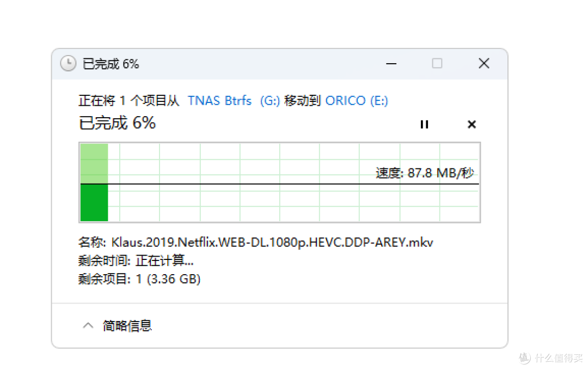Select the 速度: 87.8 MB/秒 speed label
The image size is (588, 370).
425,173
